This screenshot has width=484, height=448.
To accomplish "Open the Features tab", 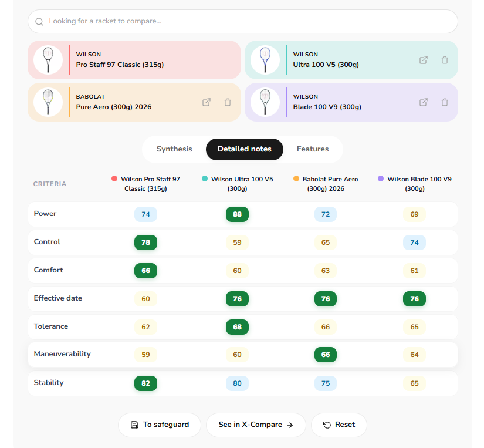I will [x=313, y=149].
